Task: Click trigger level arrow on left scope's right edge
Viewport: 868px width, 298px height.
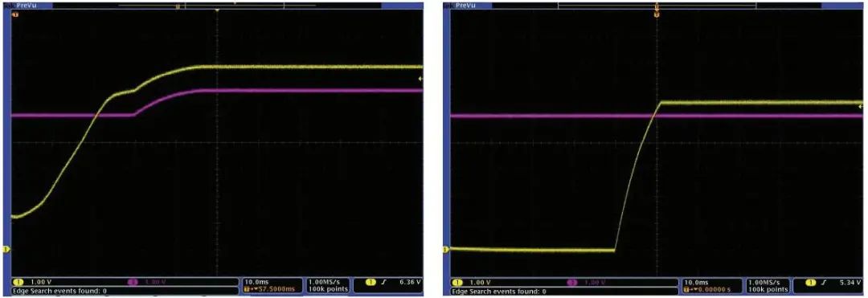Action: coord(420,79)
